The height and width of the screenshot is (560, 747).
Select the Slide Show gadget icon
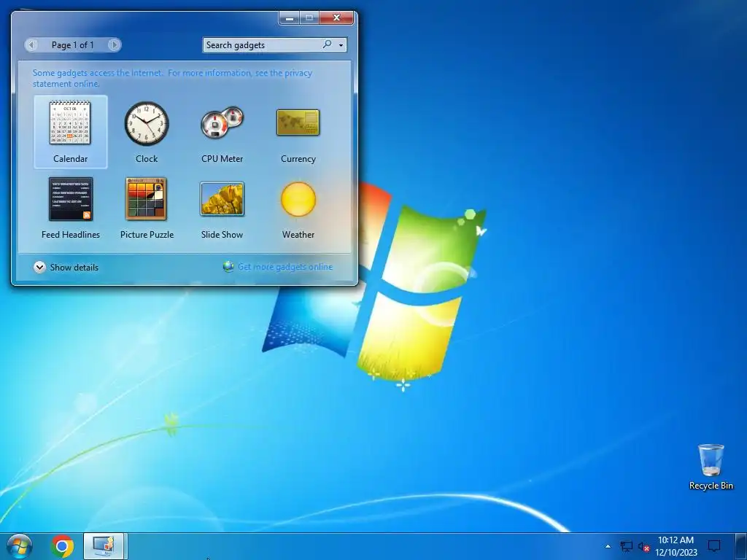tap(222, 199)
